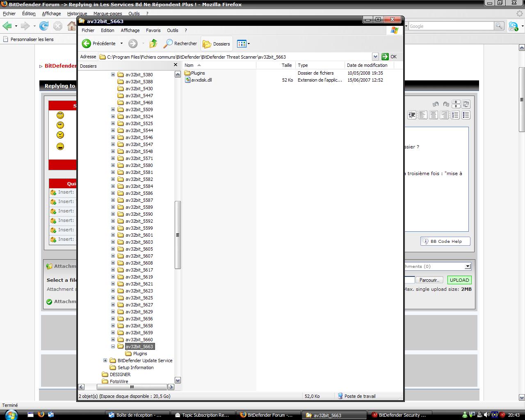The width and height of the screenshot is (525, 420).
Task: Click the Précédente back button in Explorer
Action: click(x=99, y=43)
